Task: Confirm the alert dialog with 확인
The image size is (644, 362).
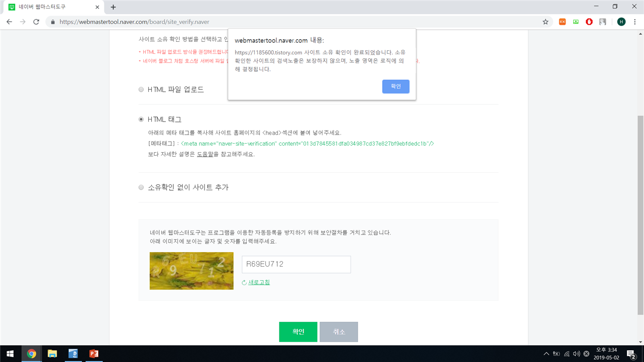Action: [x=396, y=86]
